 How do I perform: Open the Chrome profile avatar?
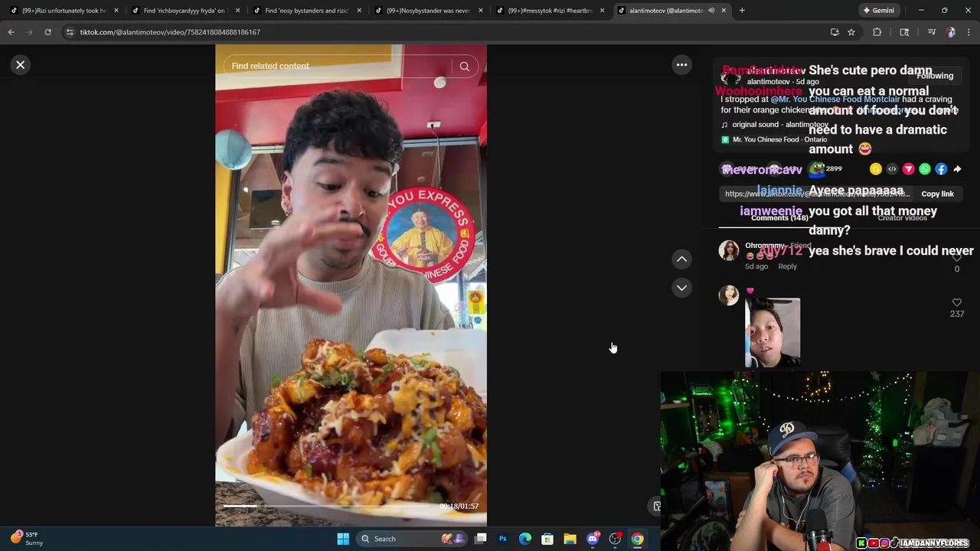tap(951, 32)
